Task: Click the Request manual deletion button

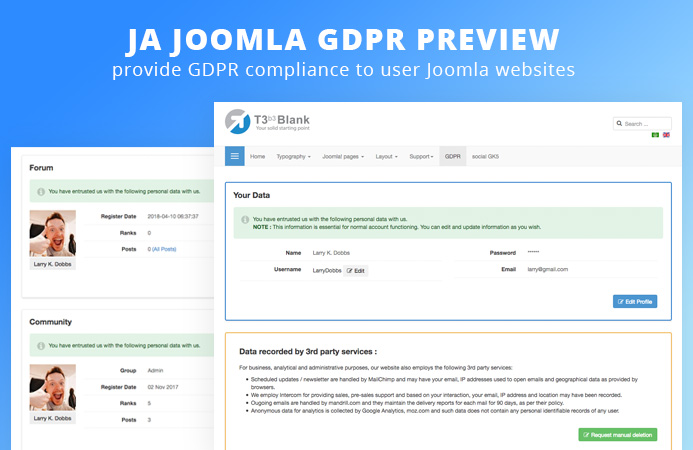Action: pyautogui.click(x=617, y=435)
